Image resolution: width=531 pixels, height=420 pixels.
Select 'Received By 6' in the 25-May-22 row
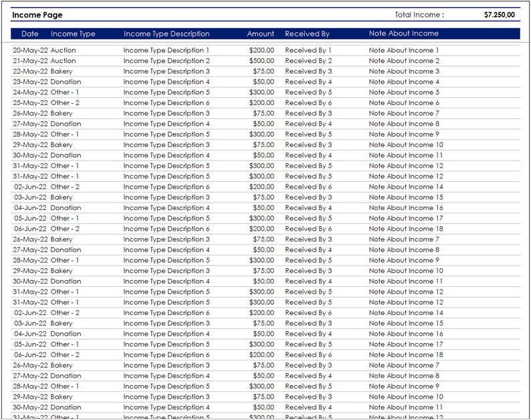[308, 103]
